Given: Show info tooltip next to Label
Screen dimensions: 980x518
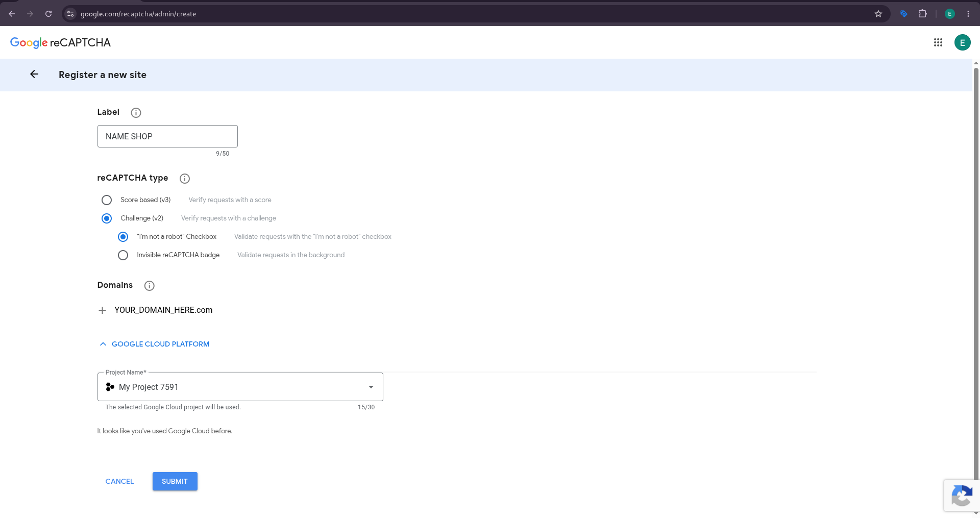Looking at the screenshot, I should click(x=136, y=113).
